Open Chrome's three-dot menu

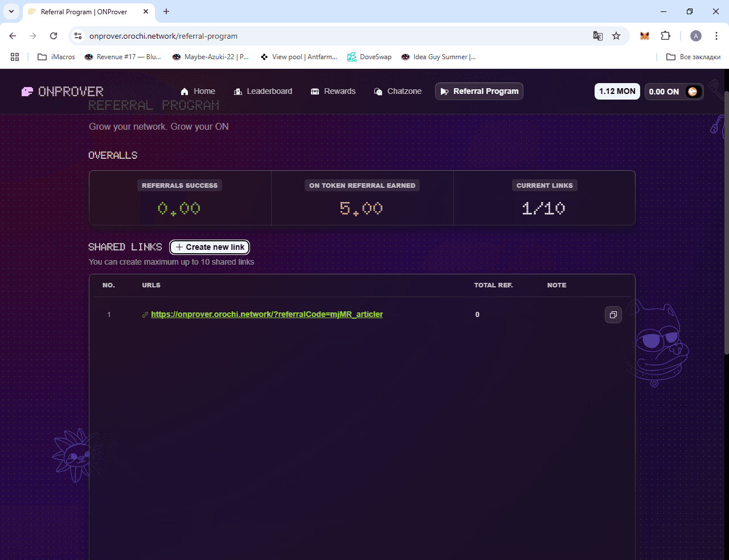tap(716, 36)
